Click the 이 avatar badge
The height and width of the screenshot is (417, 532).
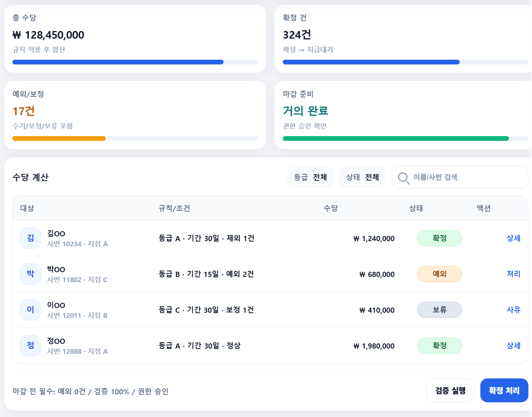pos(31,310)
